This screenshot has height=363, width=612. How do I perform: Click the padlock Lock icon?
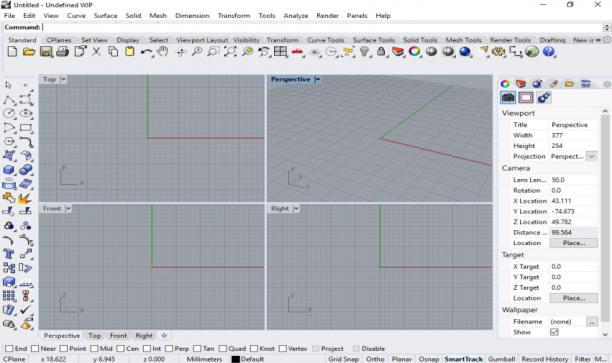coord(381,52)
